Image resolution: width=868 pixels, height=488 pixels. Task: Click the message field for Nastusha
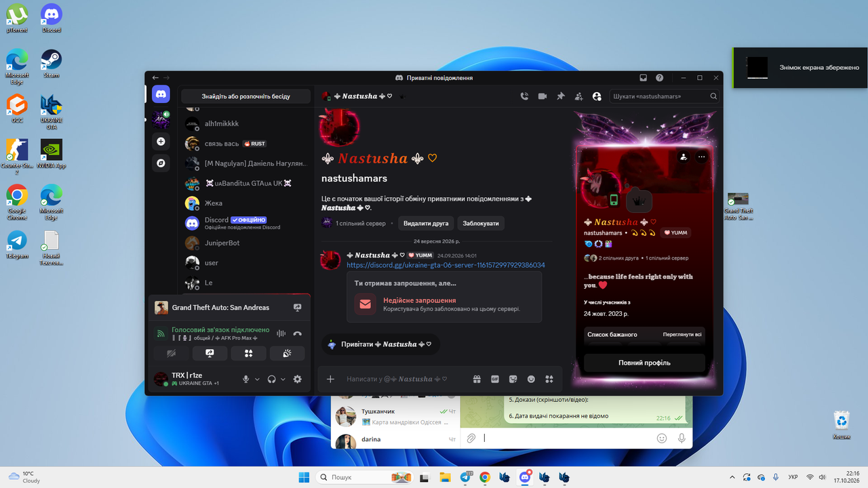(x=403, y=380)
